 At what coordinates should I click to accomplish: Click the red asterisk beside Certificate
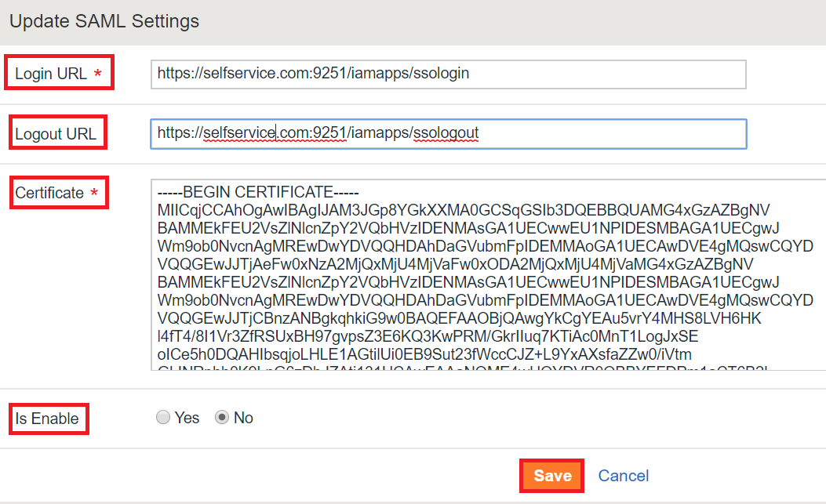[x=94, y=192]
